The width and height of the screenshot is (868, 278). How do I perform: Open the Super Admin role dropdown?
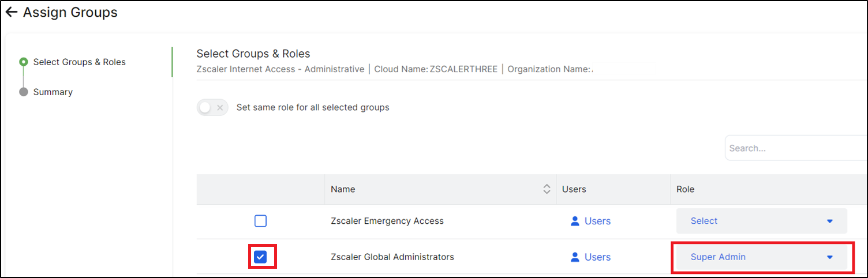(761, 257)
